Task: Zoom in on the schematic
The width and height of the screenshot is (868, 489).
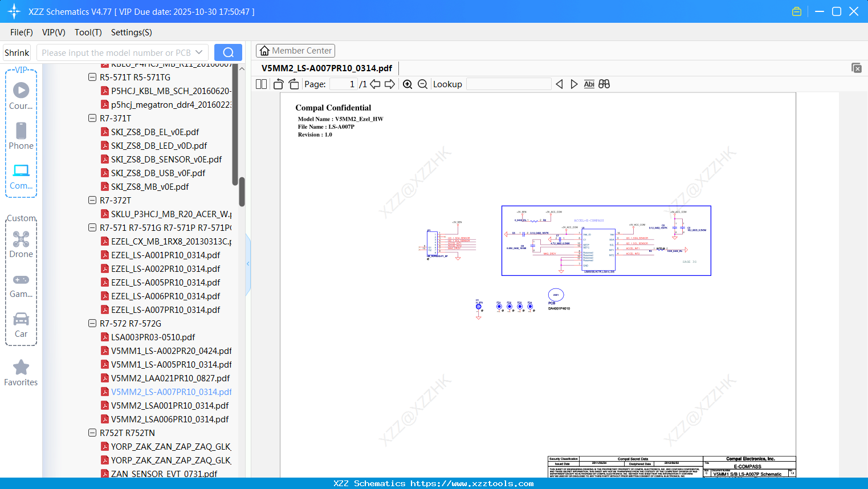Action: 407,84
